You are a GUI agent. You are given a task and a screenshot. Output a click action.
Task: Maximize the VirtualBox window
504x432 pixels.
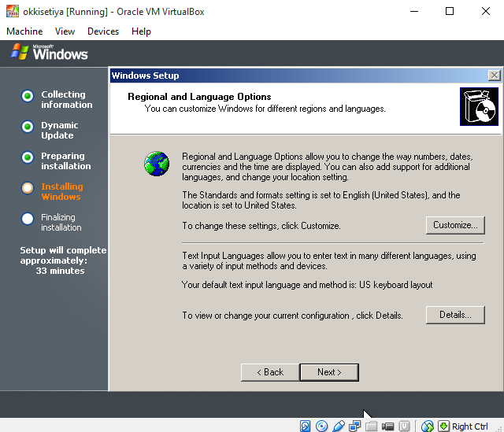450,12
